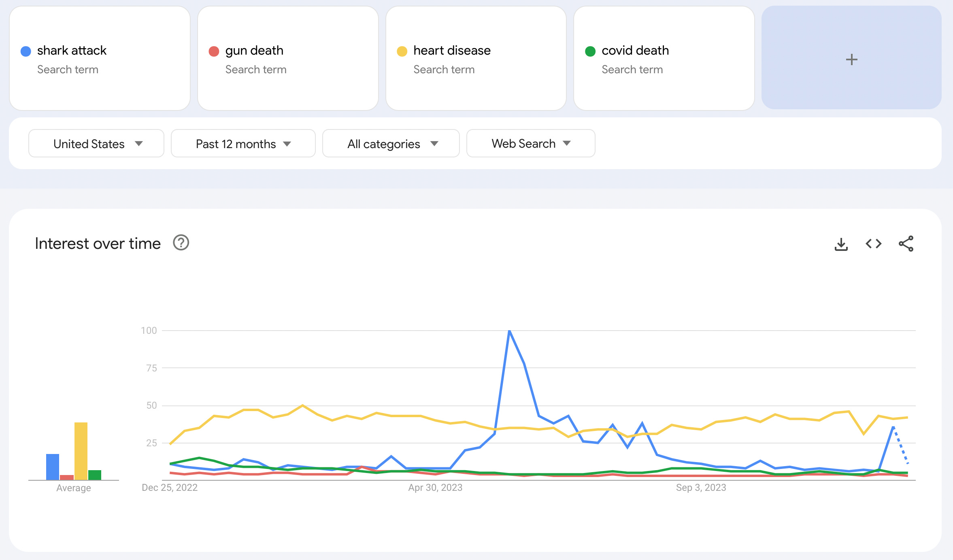Viewport: 953px width, 560px height.
Task: Click the green covid death color dot
Action: (x=590, y=51)
